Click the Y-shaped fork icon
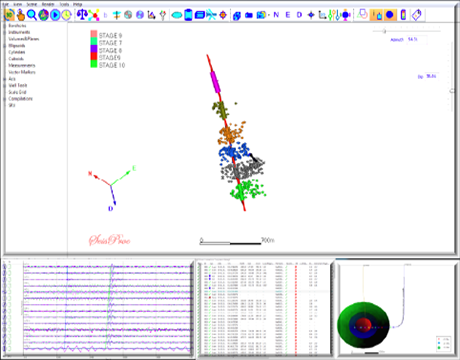Screen dimensions: 460x360 [x=163, y=15]
